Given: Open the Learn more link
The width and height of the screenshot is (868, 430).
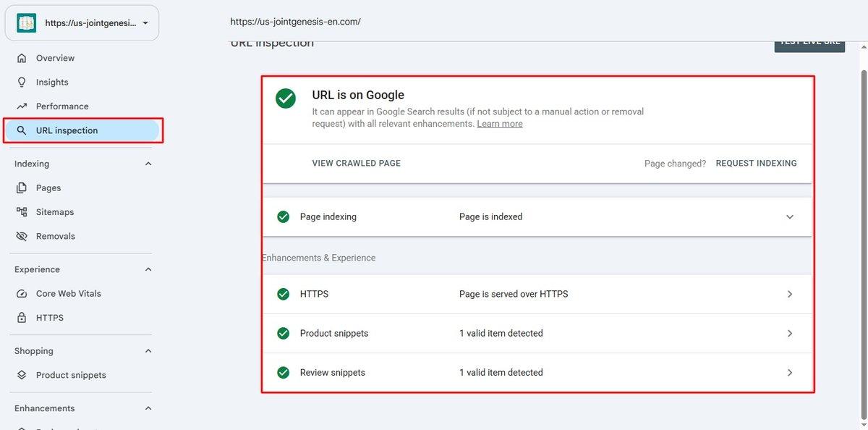Looking at the screenshot, I should tap(500, 124).
